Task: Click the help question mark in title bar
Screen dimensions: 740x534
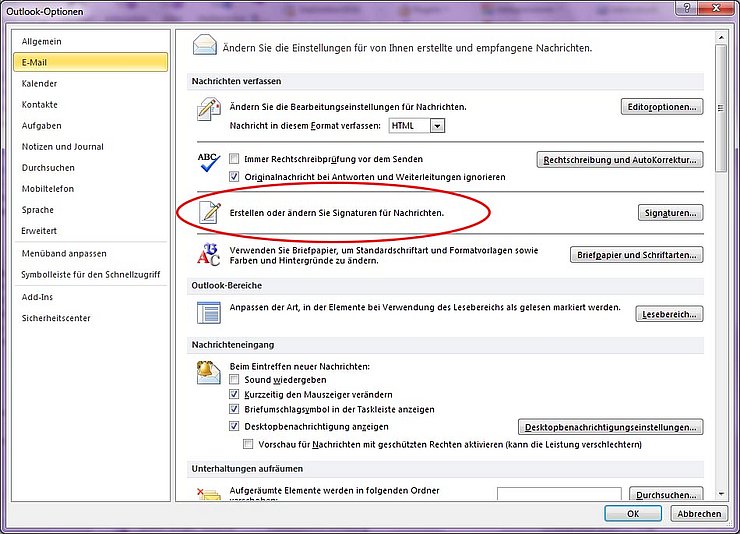Action: coord(687,8)
